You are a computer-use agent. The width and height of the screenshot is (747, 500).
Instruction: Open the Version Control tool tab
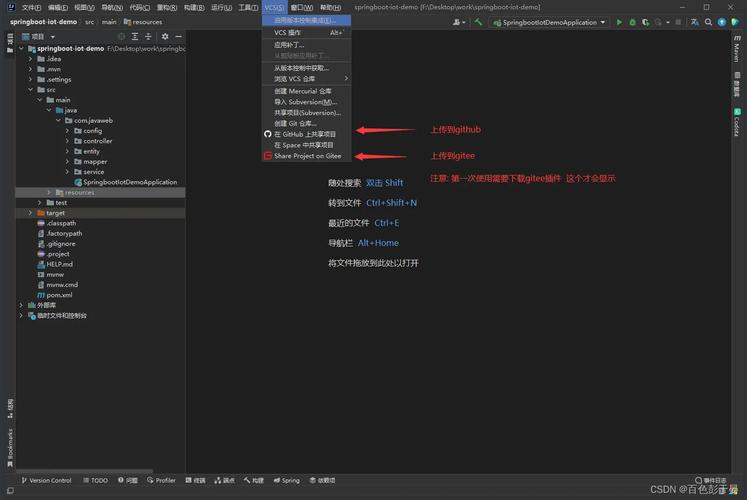[46, 480]
